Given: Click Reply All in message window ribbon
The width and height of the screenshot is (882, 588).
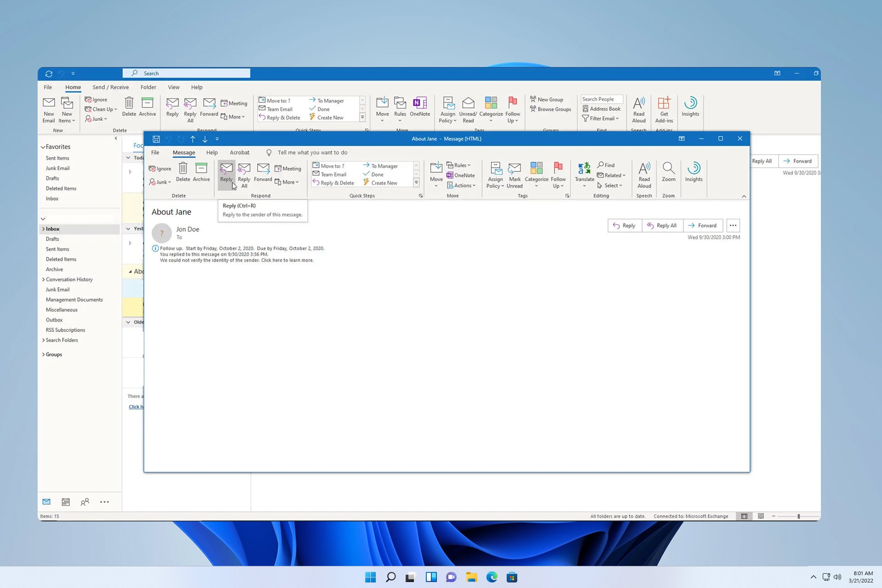Looking at the screenshot, I should coord(244,175).
